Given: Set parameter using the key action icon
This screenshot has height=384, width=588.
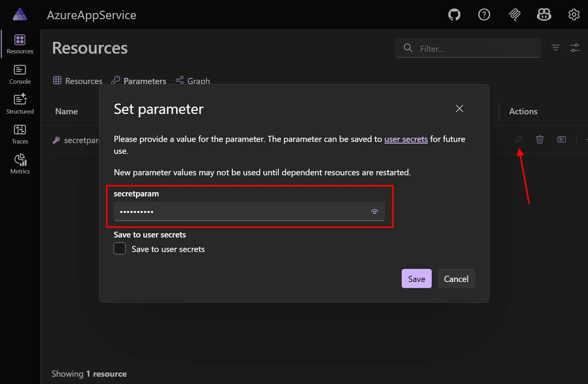Looking at the screenshot, I should [x=518, y=139].
